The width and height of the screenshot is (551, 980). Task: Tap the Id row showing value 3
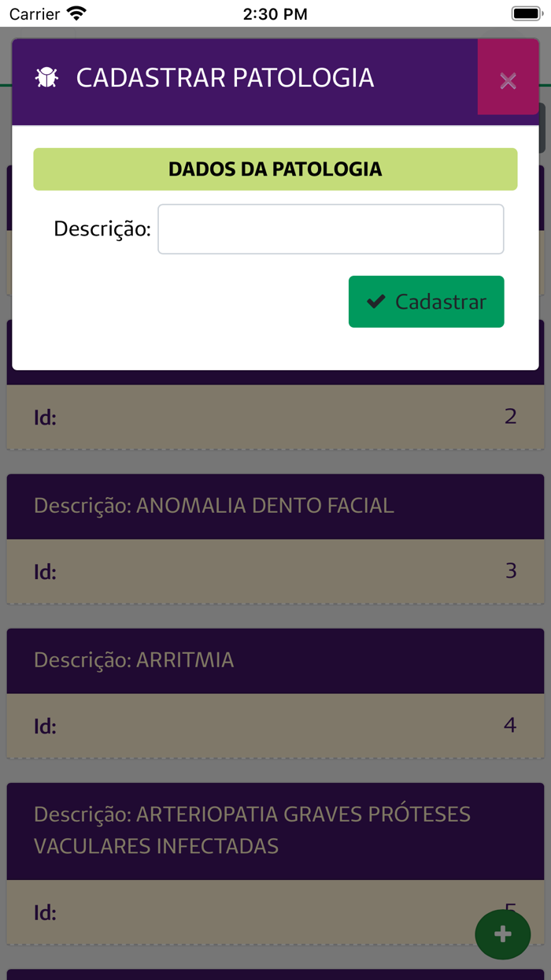point(274,571)
